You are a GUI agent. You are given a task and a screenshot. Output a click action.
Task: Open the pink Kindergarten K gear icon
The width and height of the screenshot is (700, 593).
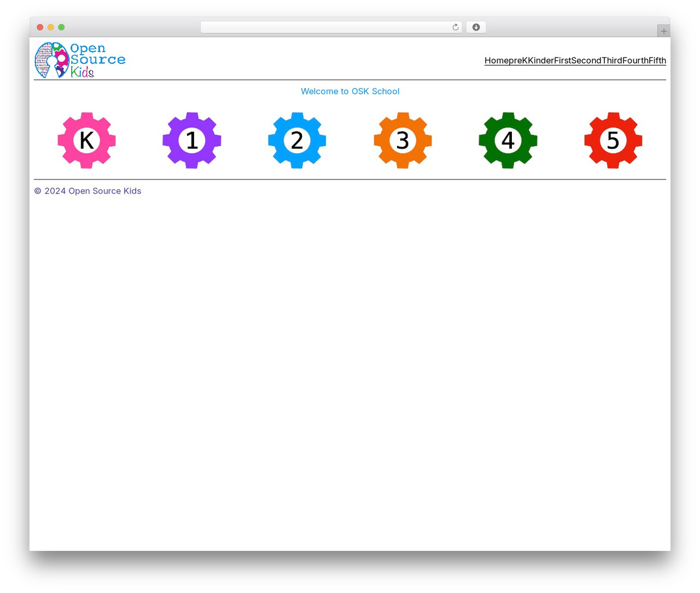pyautogui.click(x=86, y=140)
